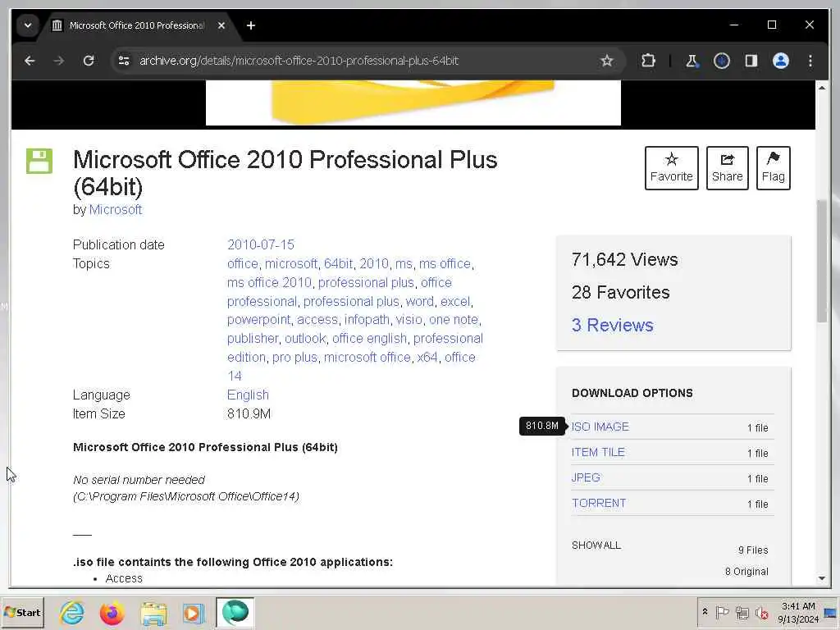The width and height of the screenshot is (840, 630).
Task: Show hidden tray icons arrow
Action: (705, 612)
